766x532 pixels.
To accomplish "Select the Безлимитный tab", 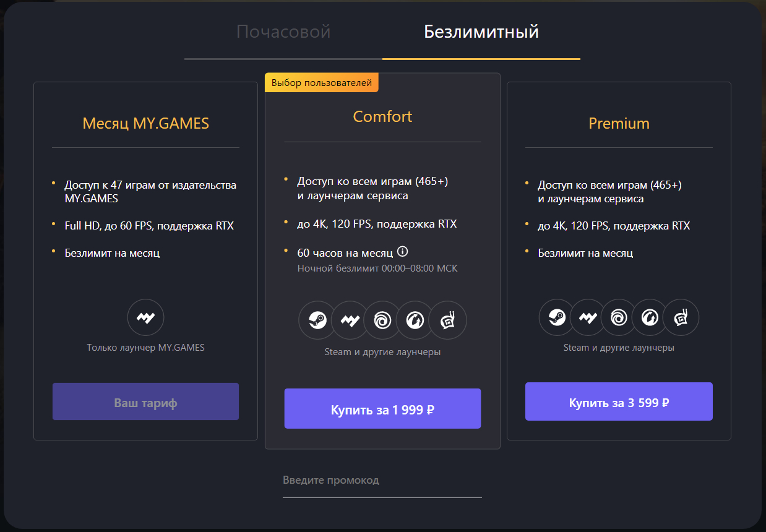I will 481,32.
